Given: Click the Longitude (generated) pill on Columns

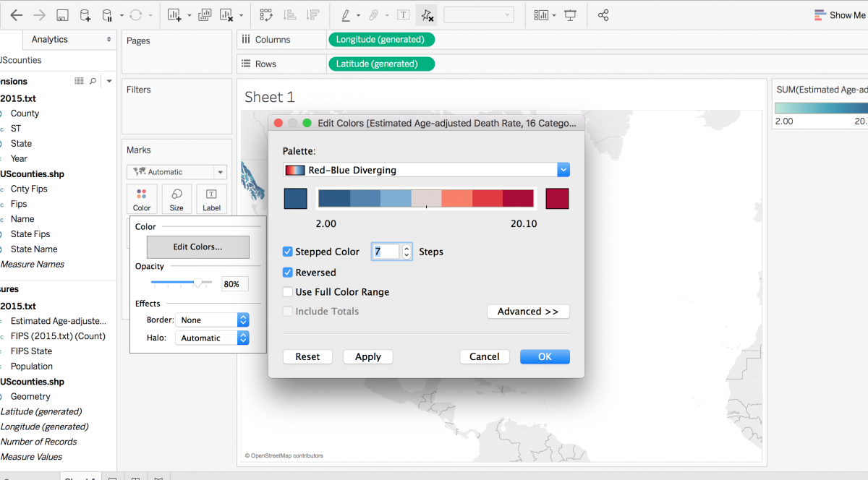Looking at the screenshot, I should [382, 39].
